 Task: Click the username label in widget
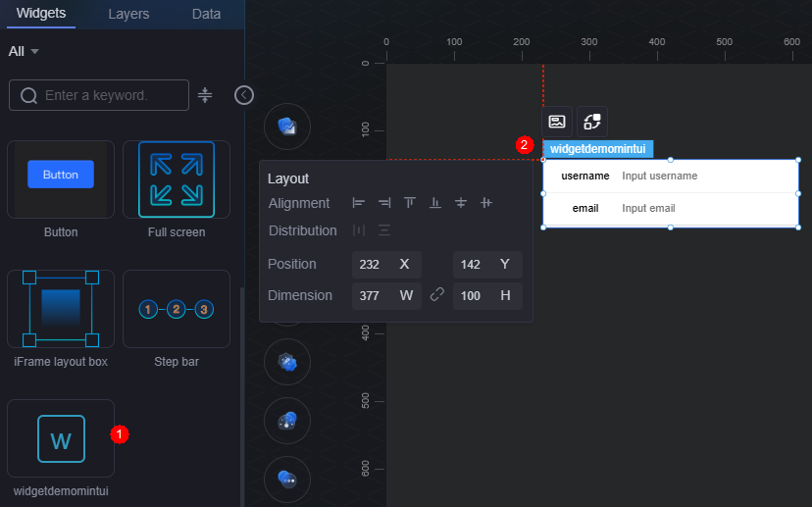pyautogui.click(x=585, y=177)
